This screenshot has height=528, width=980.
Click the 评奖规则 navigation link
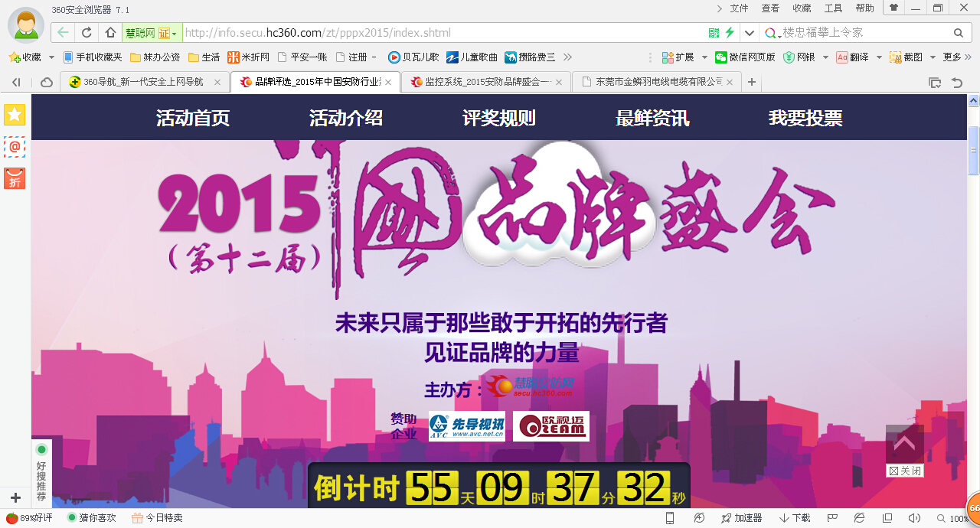[x=499, y=118]
